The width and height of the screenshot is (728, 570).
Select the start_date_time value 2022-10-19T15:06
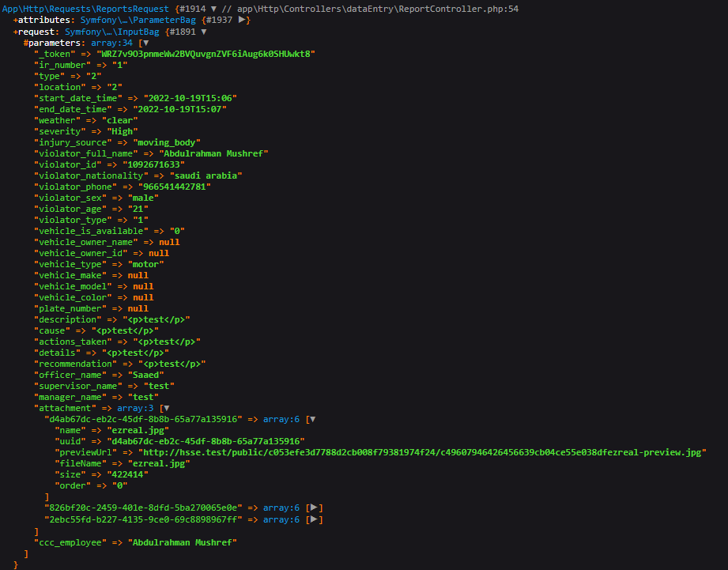190,98
